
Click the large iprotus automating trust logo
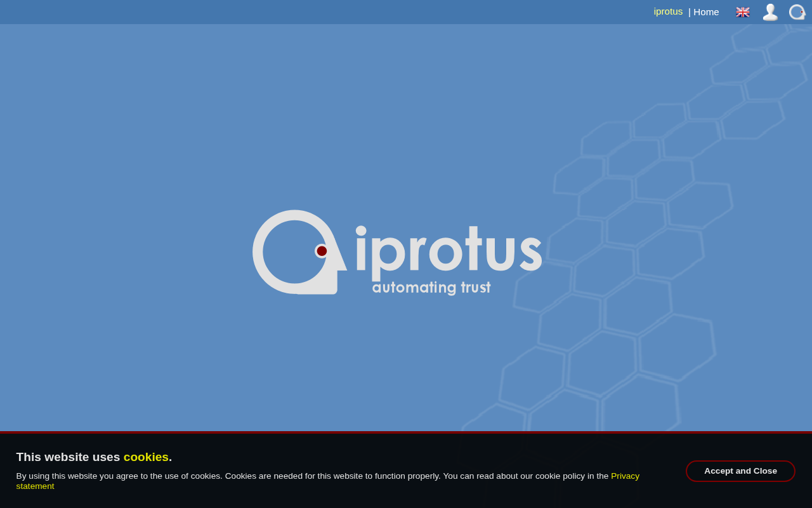(397, 252)
